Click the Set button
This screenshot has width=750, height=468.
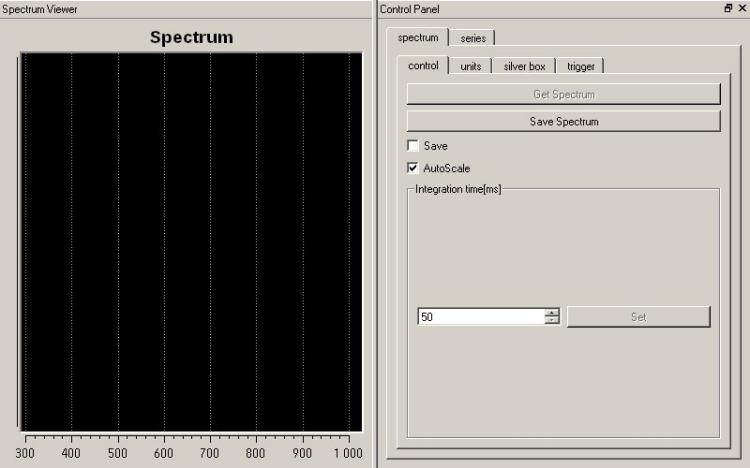(639, 317)
